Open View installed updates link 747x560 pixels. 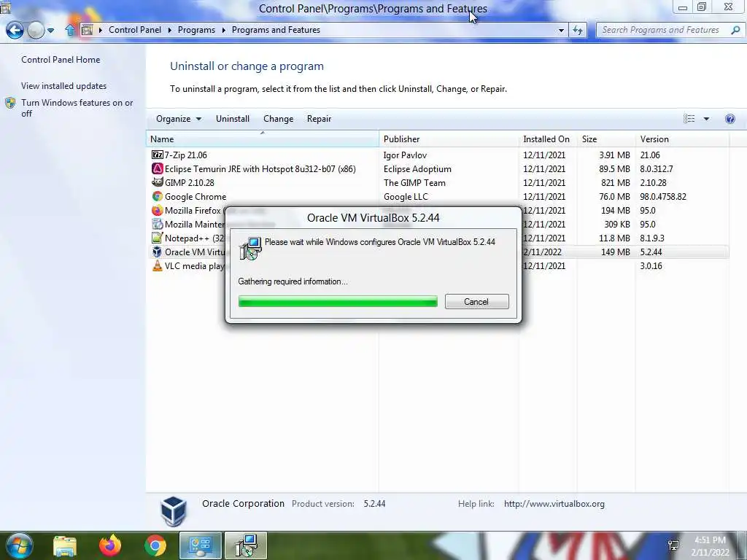pyautogui.click(x=64, y=86)
